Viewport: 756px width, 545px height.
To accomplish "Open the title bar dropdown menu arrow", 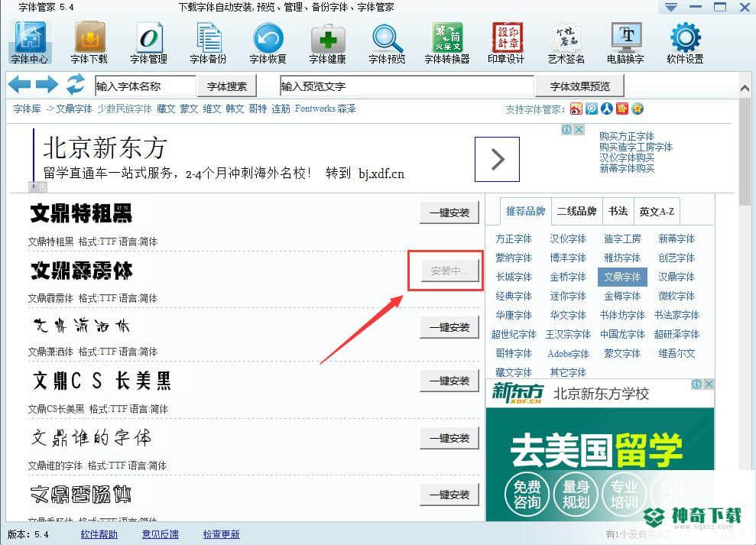I will (x=670, y=7).
